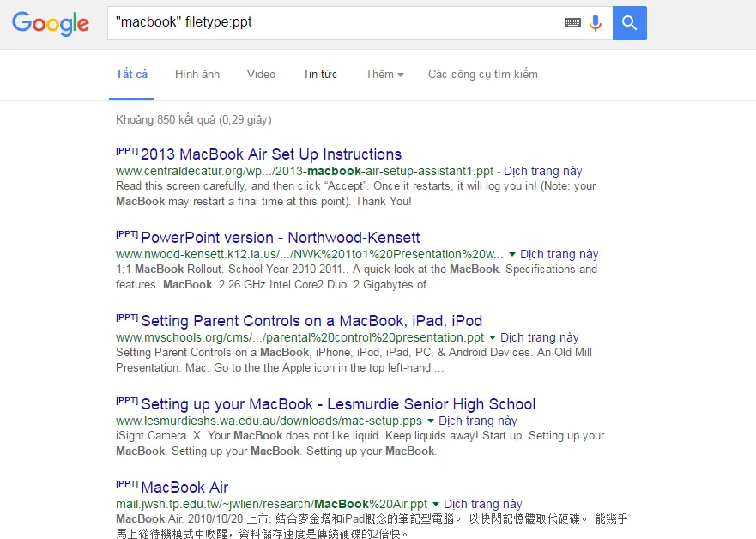Click the Google logo
Viewport: 756px width, 539px height.
[x=51, y=24]
